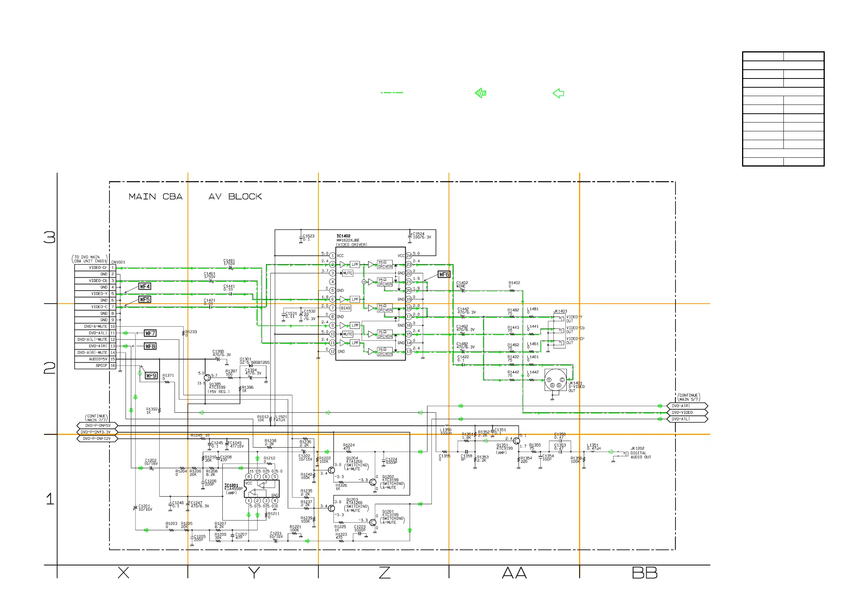This screenshot has height=608, width=868.
Task: Click the WF5 waveform marker box
Action: click(x=145, y=299)
